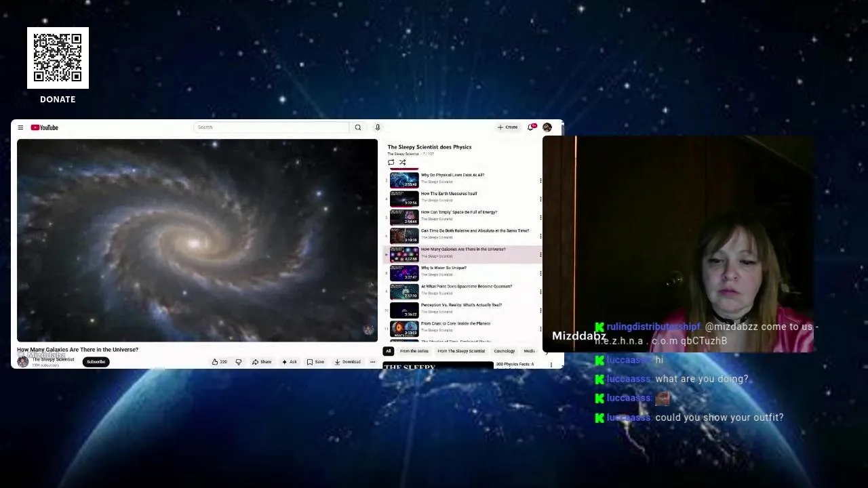Viewport: 868px width, 488px height.
Task: Play 'How The Earth Measures Itself'
Action: [x=449, y=194]
